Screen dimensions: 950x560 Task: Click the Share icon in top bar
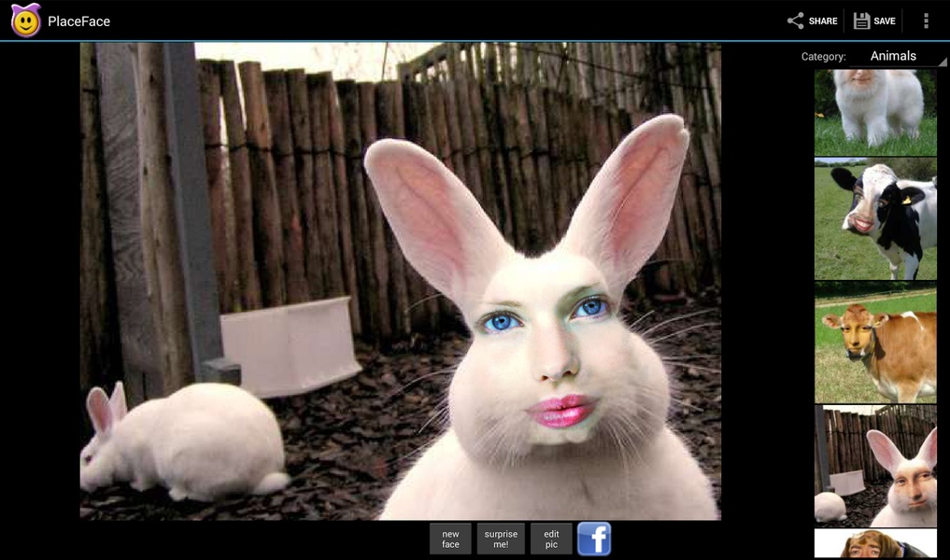795,21
